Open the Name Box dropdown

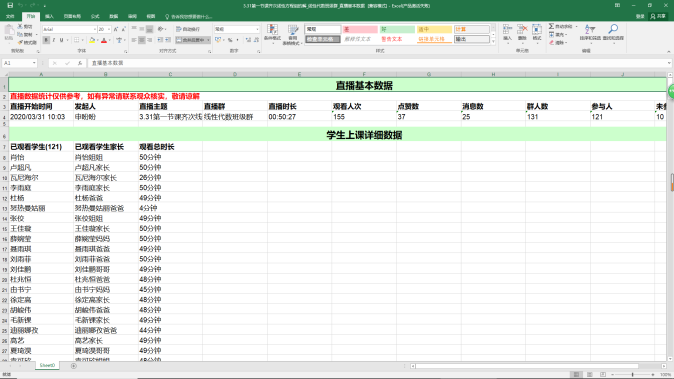pyautogui.click(x=34, y=63)
